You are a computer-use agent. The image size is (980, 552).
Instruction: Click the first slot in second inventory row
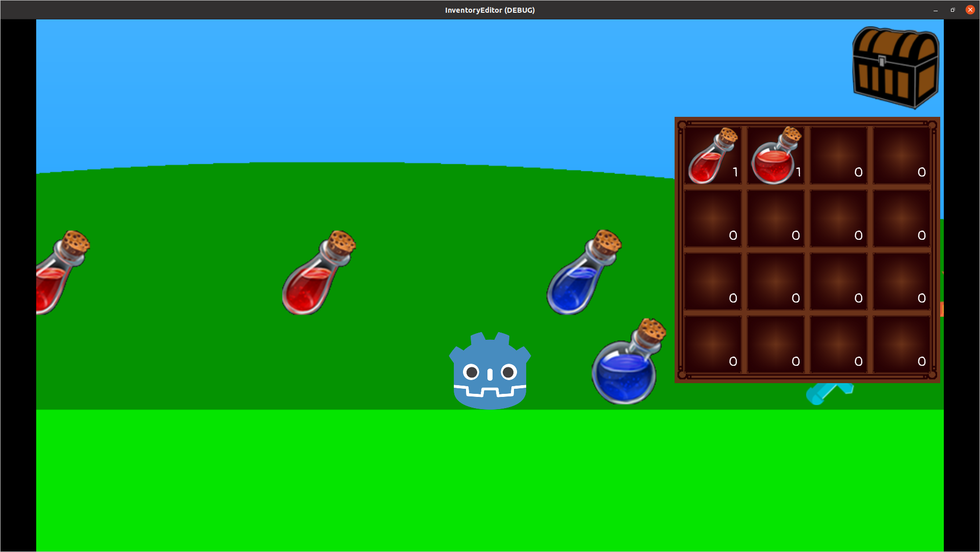[712, 219]
